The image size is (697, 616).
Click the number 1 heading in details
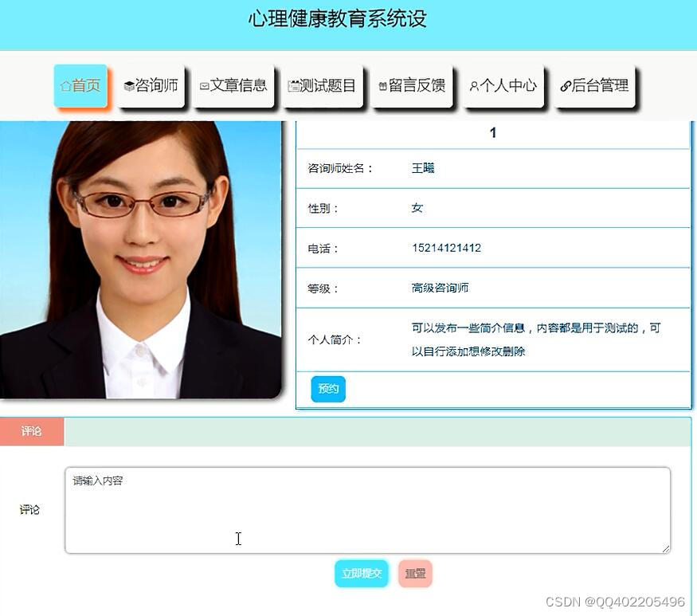pyautogui.click(x=492, y=132)
